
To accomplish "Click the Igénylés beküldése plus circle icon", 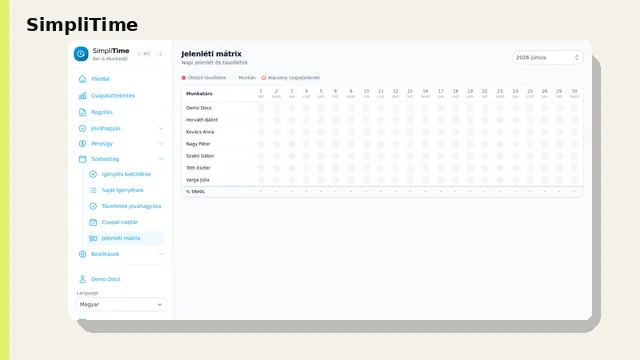I will [x=93, y=174].
